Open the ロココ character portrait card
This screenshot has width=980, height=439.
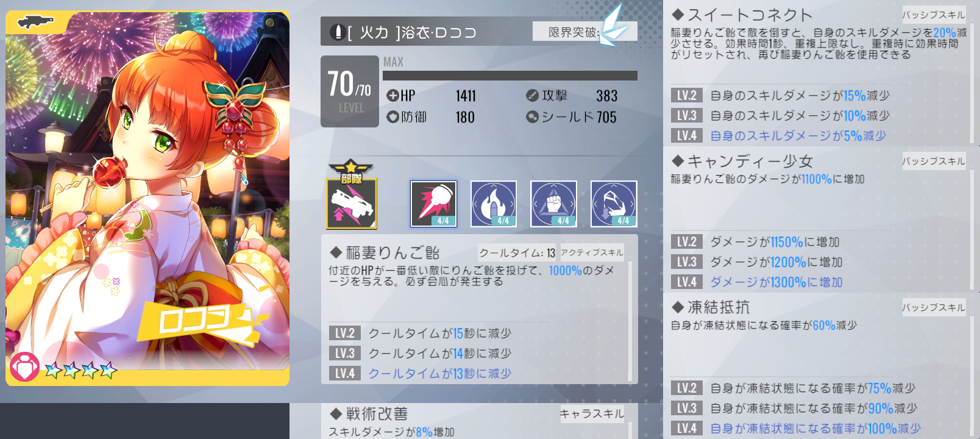147,198
